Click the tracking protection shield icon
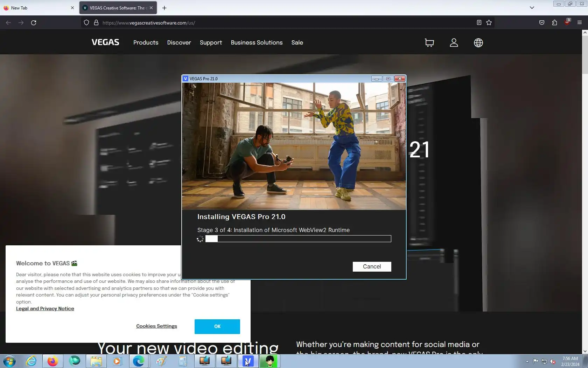 tap(86, 23)
